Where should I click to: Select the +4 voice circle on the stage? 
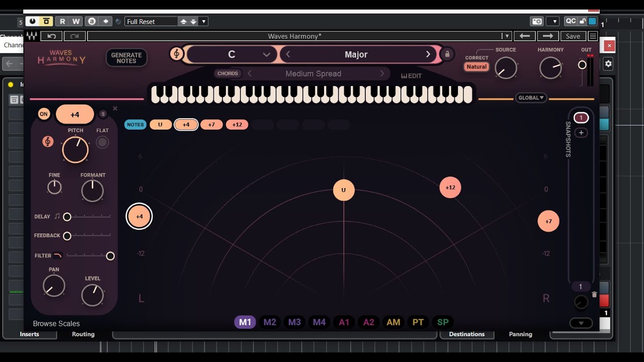(139, 216)
